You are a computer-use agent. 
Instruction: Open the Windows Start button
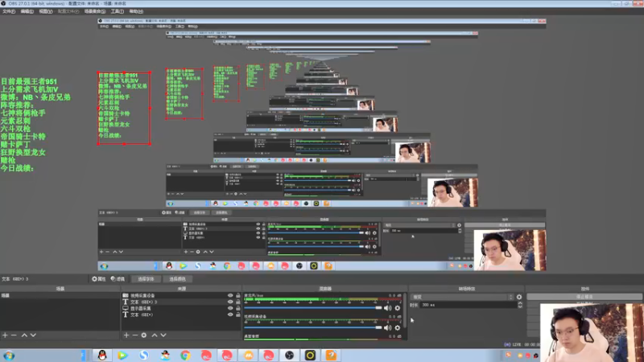click(x=9, y=356)
